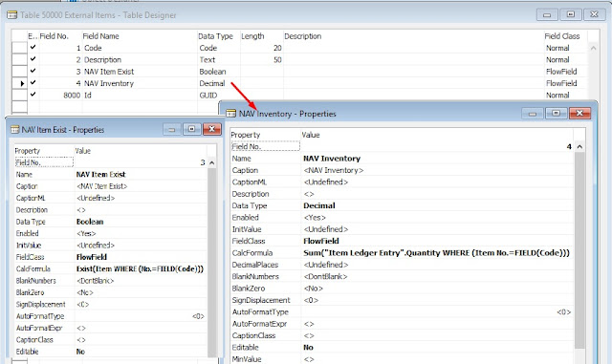
Task: Toggle Enabled checkmark for Code field
Action: point(33,47)
